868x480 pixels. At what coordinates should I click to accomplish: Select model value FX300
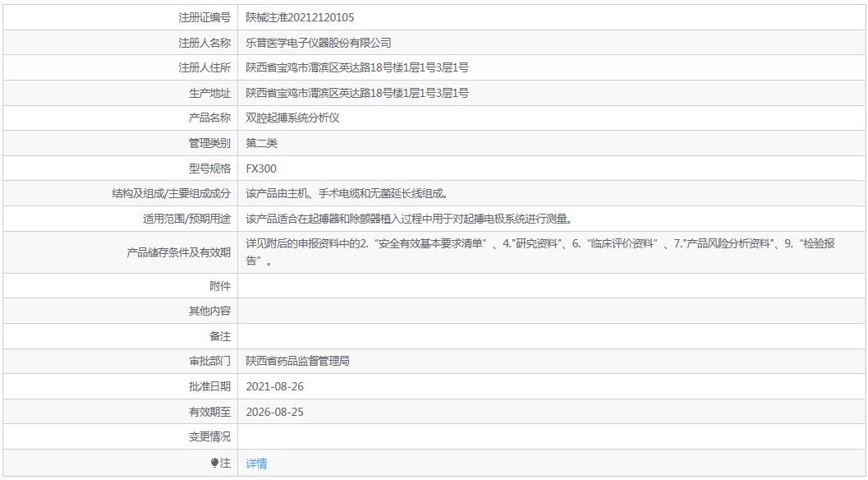(x=261, y=168)
